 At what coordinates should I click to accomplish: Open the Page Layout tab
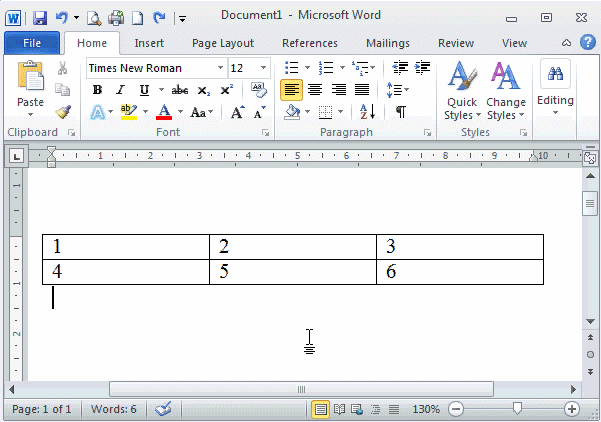click(x=222, y=43)
